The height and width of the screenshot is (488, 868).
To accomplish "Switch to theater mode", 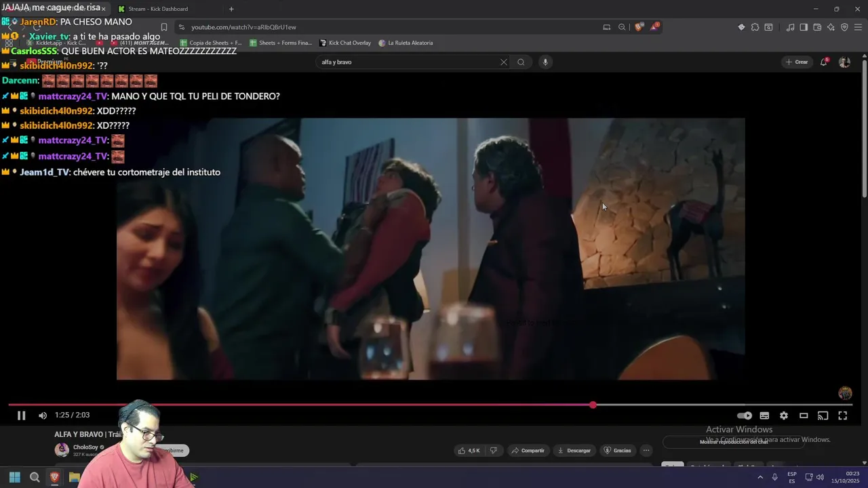I will [804, 415].
